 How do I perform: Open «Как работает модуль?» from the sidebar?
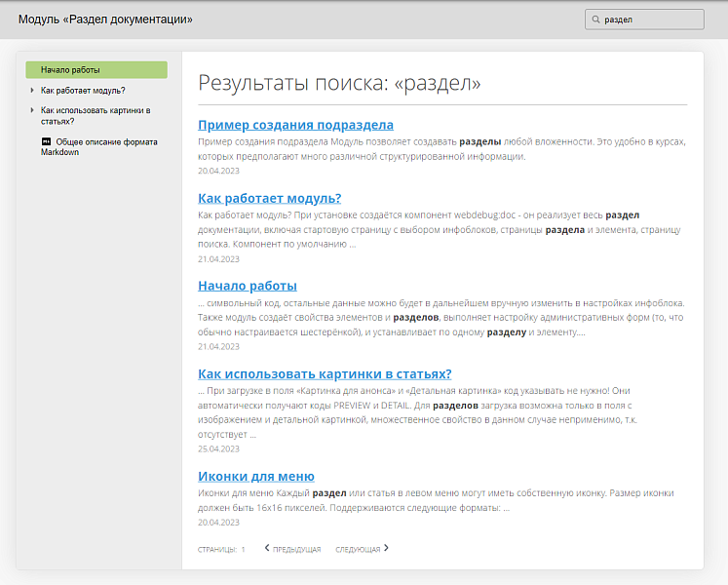[x=83, y=91]
